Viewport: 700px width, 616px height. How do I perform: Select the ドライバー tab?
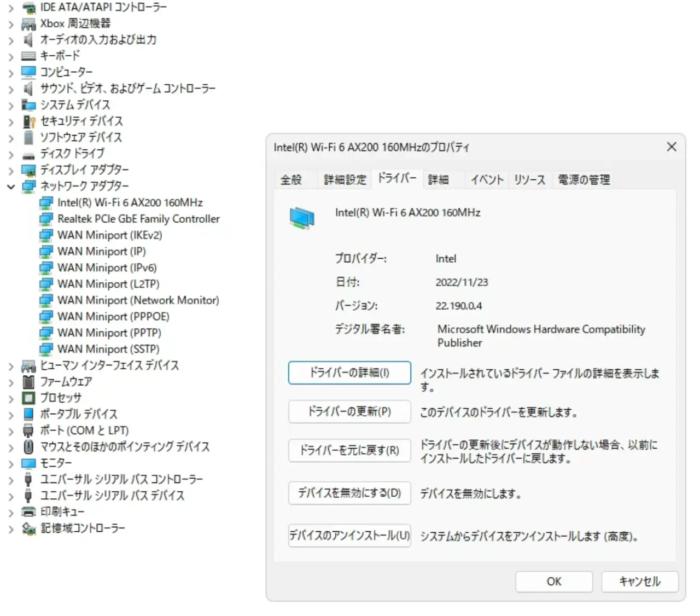(x=397, y=178)
